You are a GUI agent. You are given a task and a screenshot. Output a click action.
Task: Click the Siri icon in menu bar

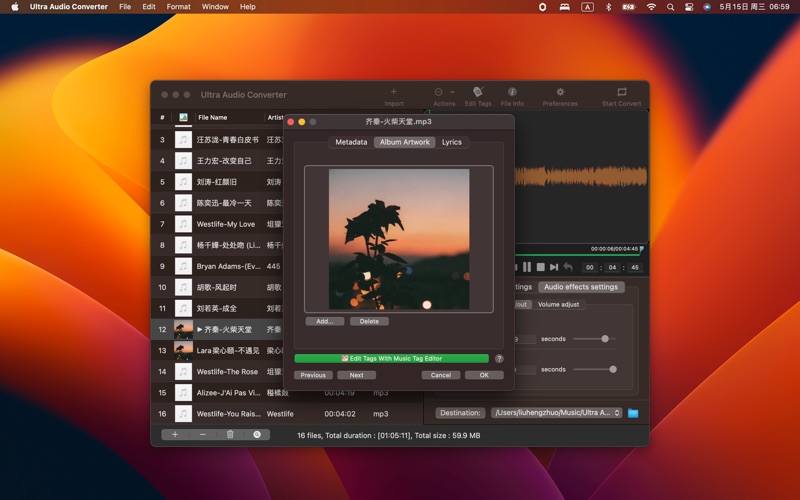click(x=707, y=7)
